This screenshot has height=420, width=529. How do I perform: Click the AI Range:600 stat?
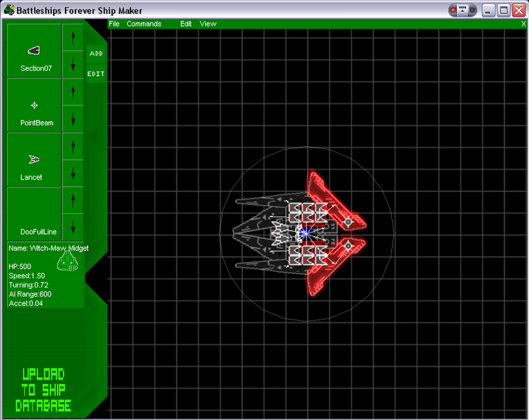(30, 294)
